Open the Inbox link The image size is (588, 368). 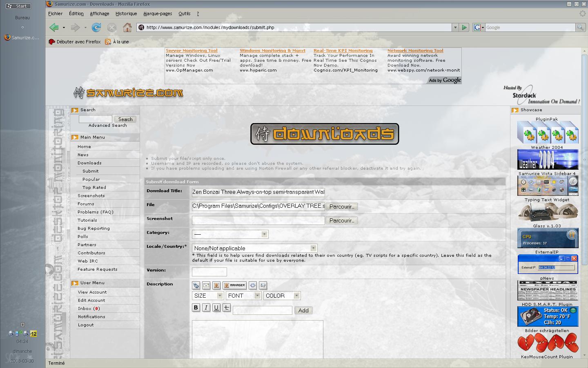tap(89, 308)
